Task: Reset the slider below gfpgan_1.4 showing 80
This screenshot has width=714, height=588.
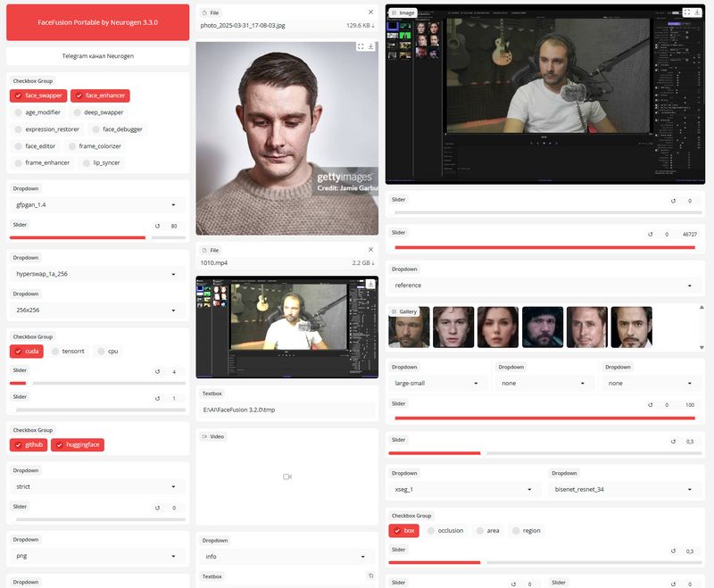Action: tap(158, 226)
